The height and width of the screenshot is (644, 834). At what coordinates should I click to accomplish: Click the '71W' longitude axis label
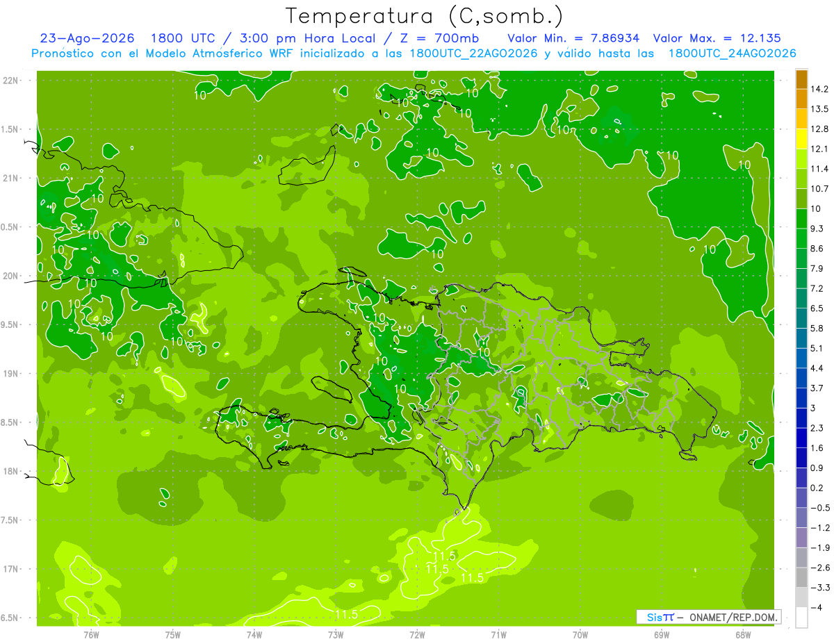click(498, 634)
